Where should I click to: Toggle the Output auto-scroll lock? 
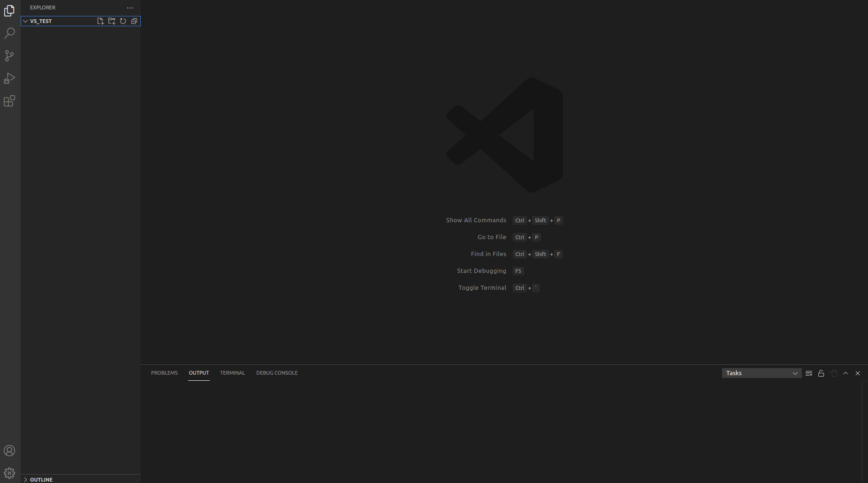821,373
